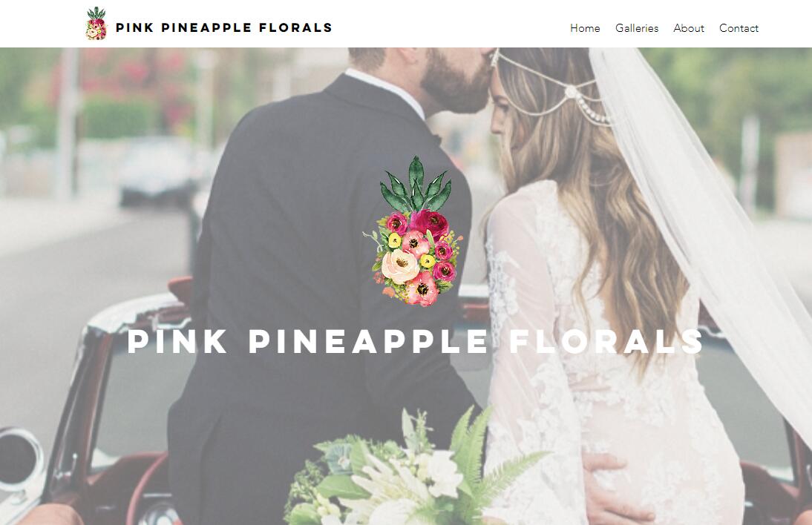The width and height of the screenshot is (812, 525).
Task: Click the green leaves atop the large pineapple
Action: (416, 184)
